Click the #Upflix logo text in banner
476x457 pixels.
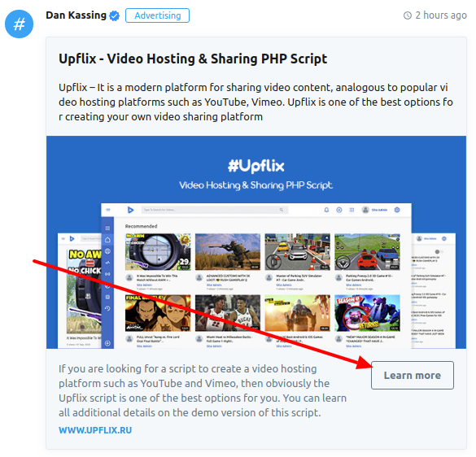click(256, 166)
